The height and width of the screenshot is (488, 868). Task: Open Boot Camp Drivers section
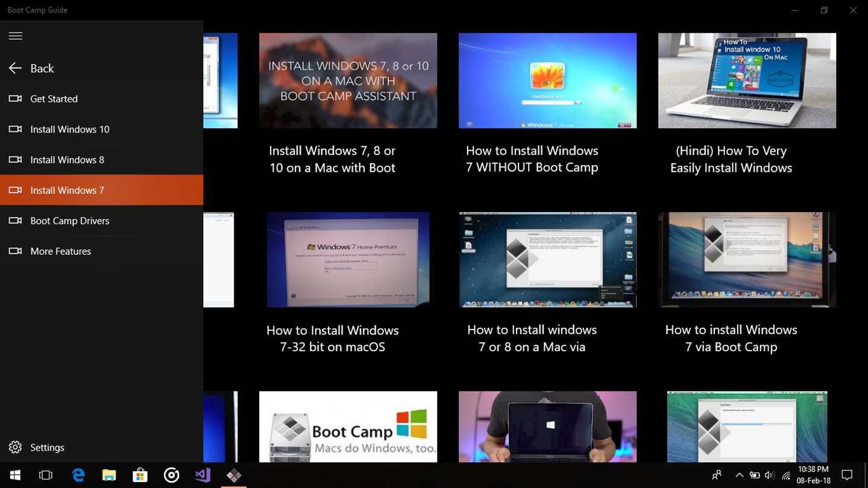pos(101,221)
